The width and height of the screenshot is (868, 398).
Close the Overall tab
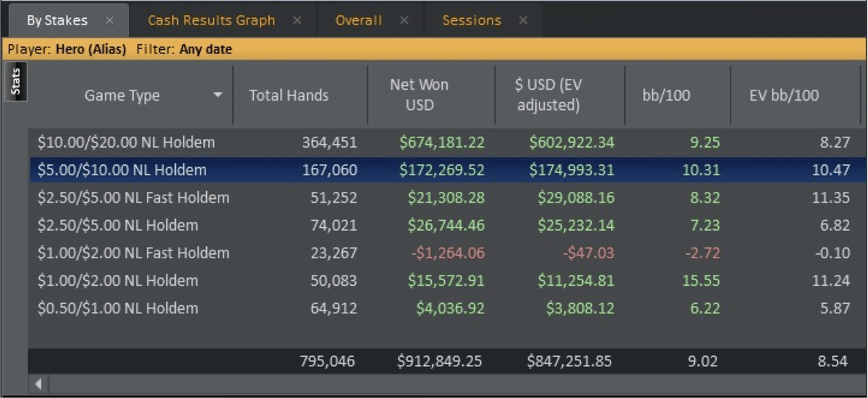coord(404,20)
